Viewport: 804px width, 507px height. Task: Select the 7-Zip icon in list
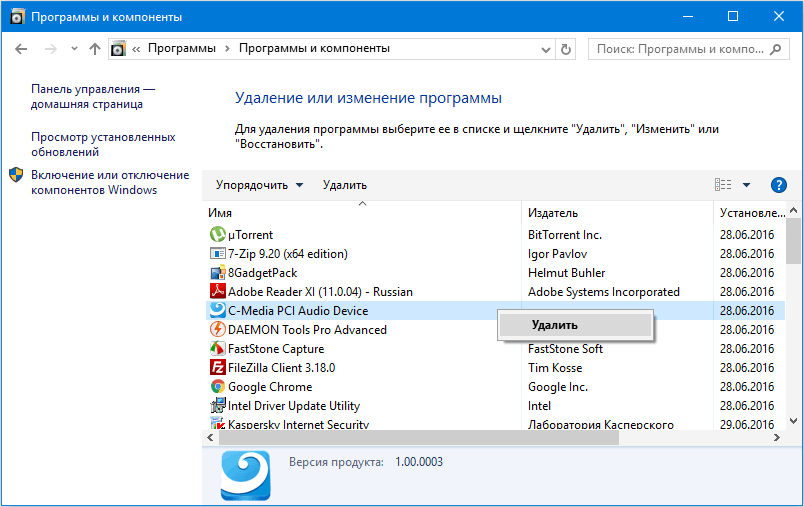click(x=218, y=254)
